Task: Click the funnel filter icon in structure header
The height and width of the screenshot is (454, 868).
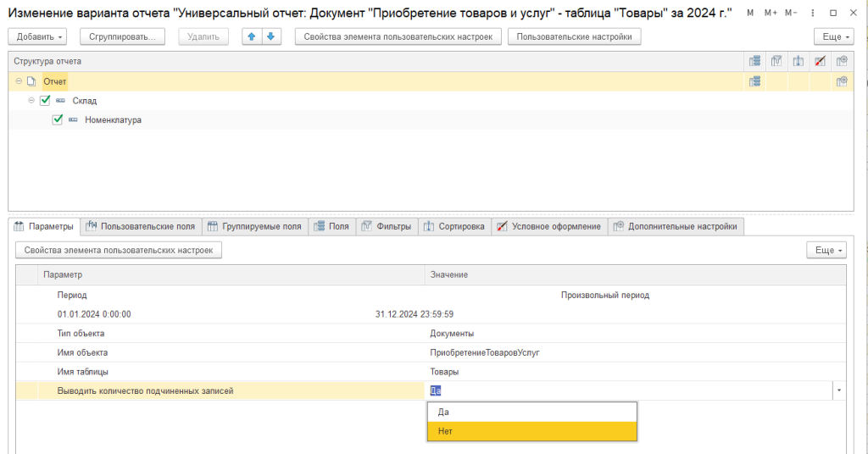Action: click(x=776, y=61)
